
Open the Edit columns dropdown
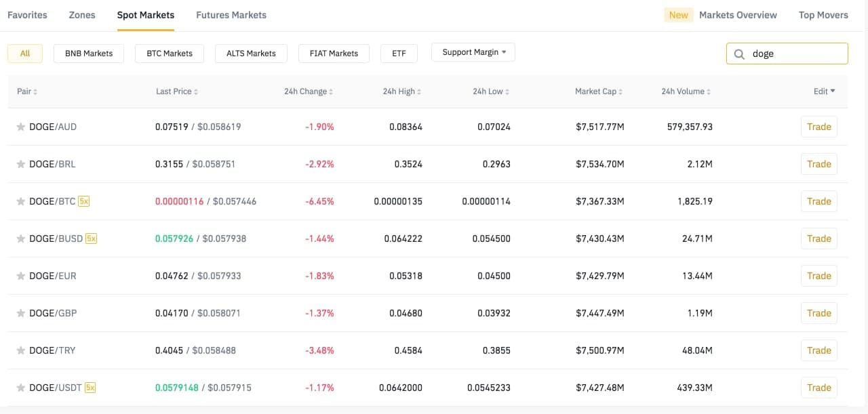coord(825,91)
